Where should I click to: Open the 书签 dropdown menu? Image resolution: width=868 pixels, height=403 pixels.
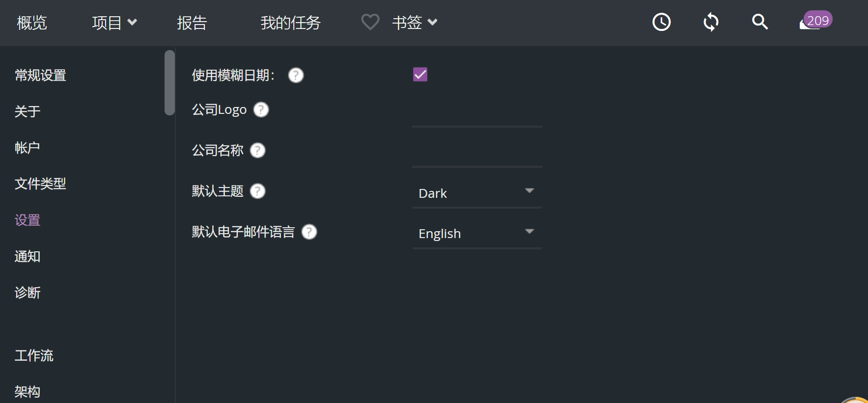[x=414, y=23]
